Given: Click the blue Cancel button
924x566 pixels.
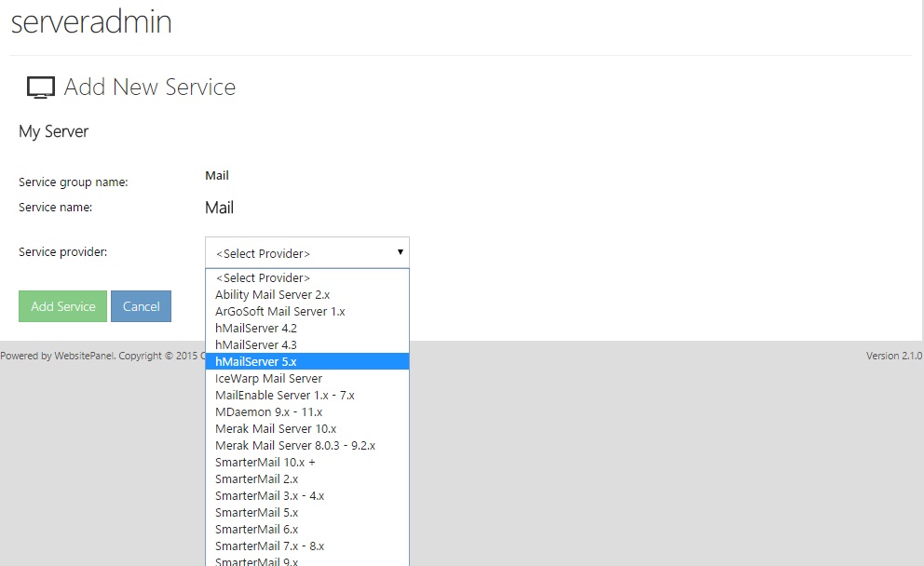Looking at the screenshot, I should (141, 306).
